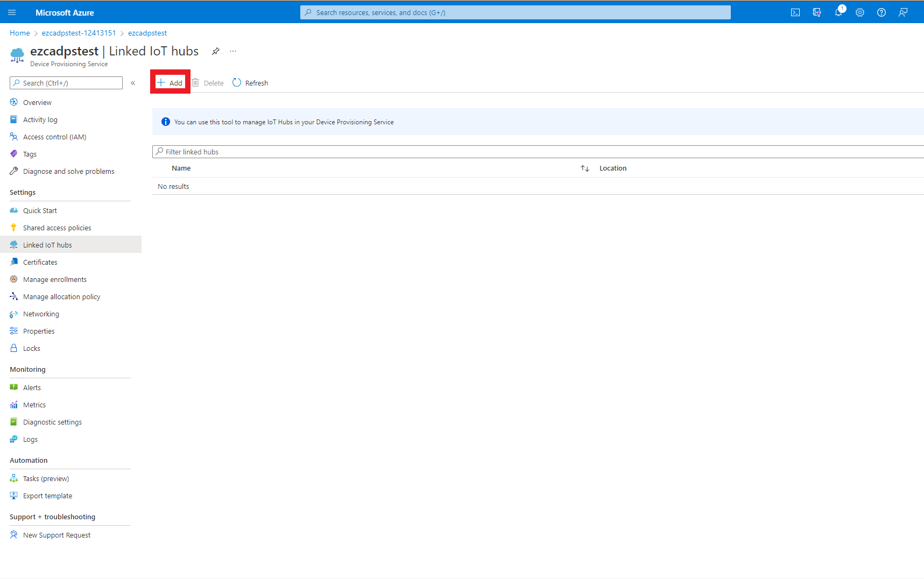This screenshot has height=579, width=924.
Task: Open the more options ellipsis
Action: [x=233, y=51]
